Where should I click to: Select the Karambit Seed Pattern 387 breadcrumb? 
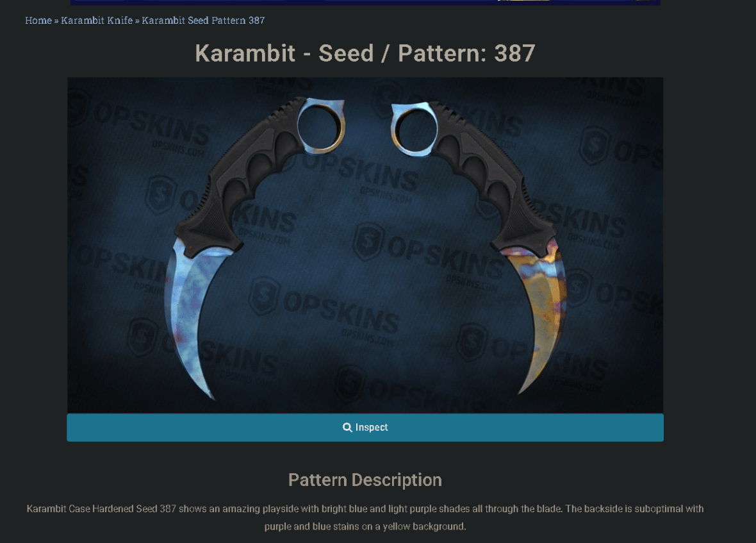tap(203, 21)
